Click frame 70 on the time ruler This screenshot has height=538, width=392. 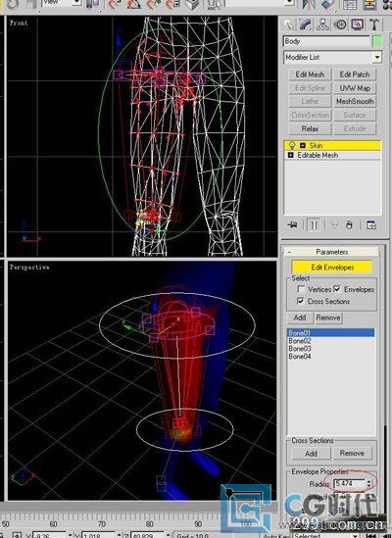(x=102, y=524)
